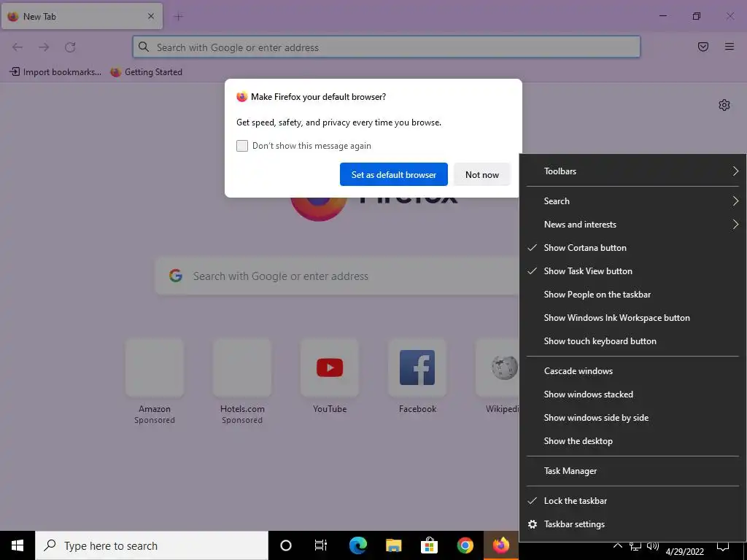Dismiss dialog with Not now
The image size is (747, 560).
481,174
